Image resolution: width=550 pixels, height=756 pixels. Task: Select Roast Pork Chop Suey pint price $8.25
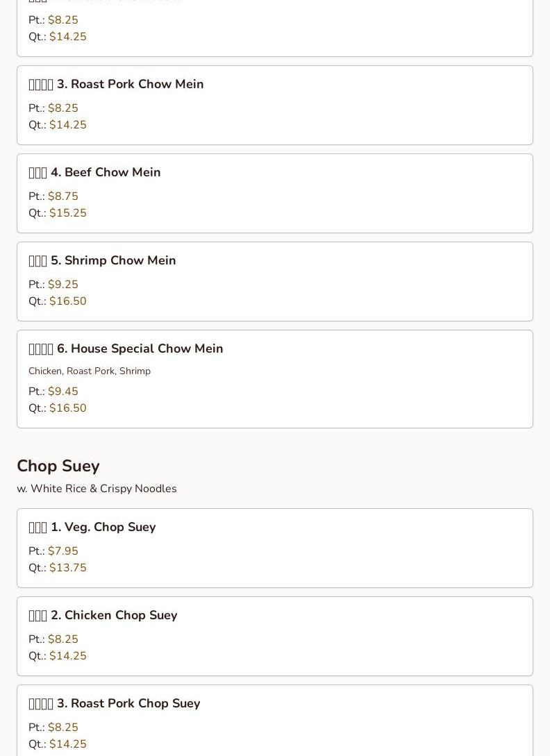click(62, 728)
